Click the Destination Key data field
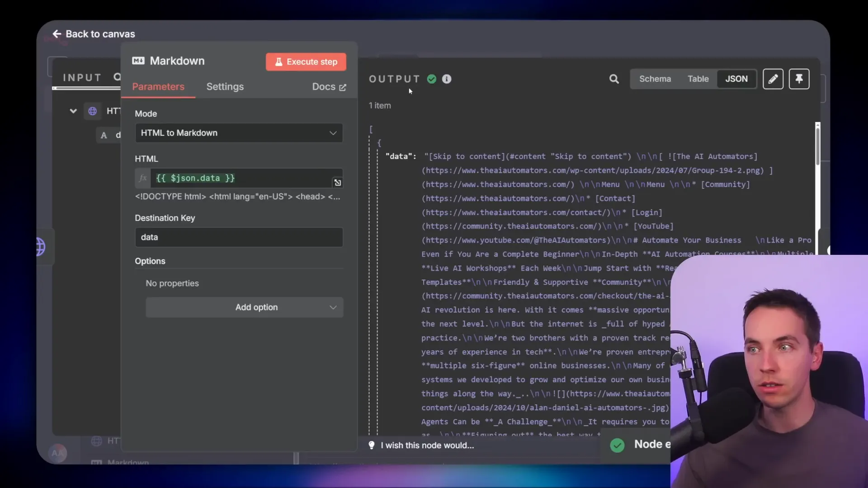 click(x=239, y=237)
